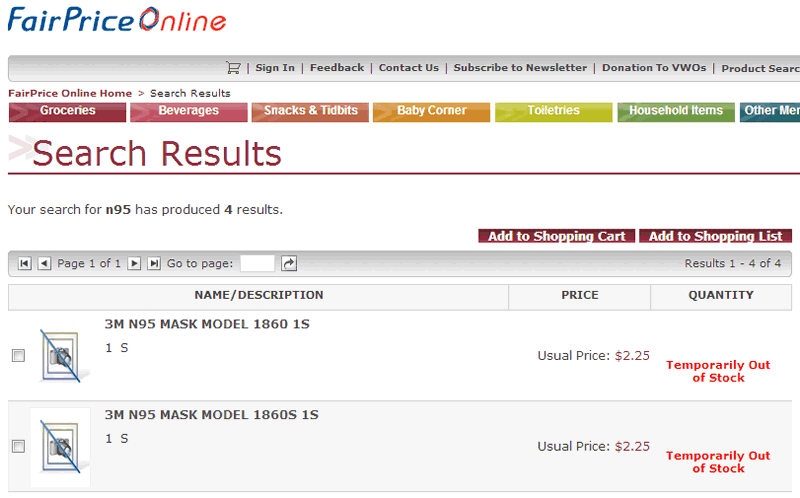The height and width of the screenshot is (498, 800).
Task: Open the Other Merchandise category tab
Action: click(x=770, y=112)
